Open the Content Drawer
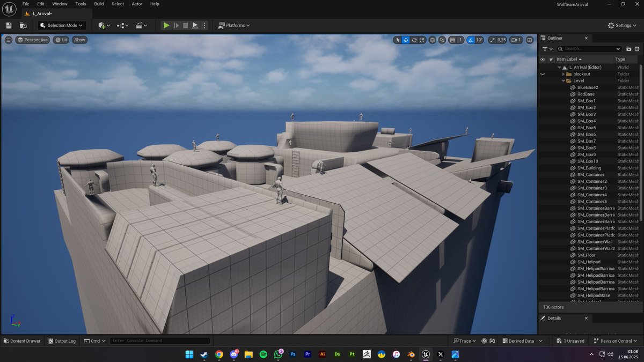Screen dimensions: 644x362 (21, 341)
